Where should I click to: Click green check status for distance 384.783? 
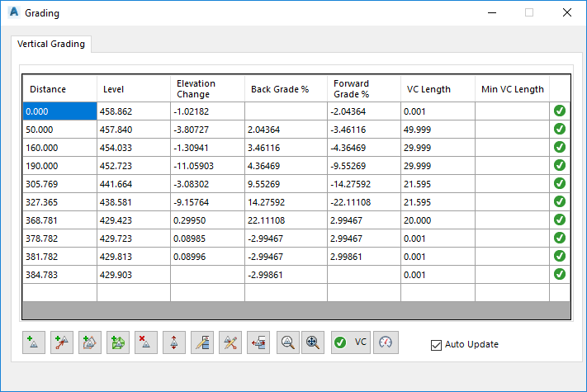coord(559,274)
